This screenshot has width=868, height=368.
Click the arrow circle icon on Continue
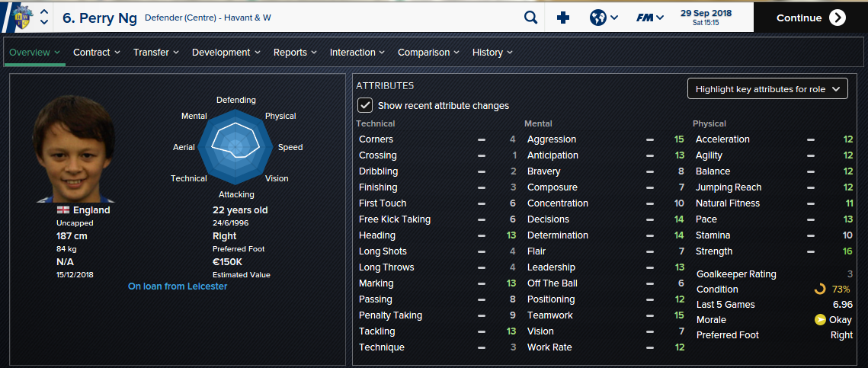837,18
